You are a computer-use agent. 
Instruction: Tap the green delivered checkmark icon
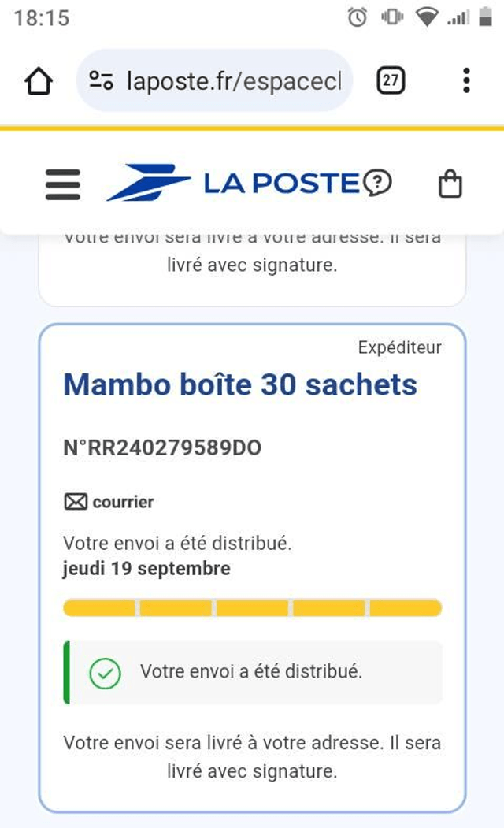click(x=105, y=674)
